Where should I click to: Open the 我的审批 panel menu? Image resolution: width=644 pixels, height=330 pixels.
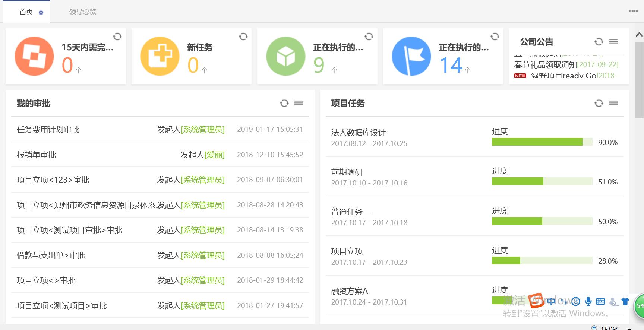pyautogui.click(x=299, y=103)
